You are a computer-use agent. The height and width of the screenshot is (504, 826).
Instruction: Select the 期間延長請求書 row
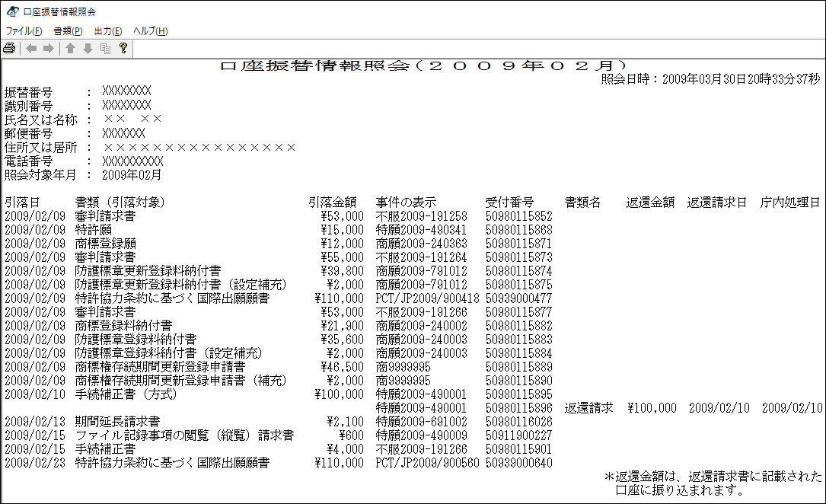117,422
